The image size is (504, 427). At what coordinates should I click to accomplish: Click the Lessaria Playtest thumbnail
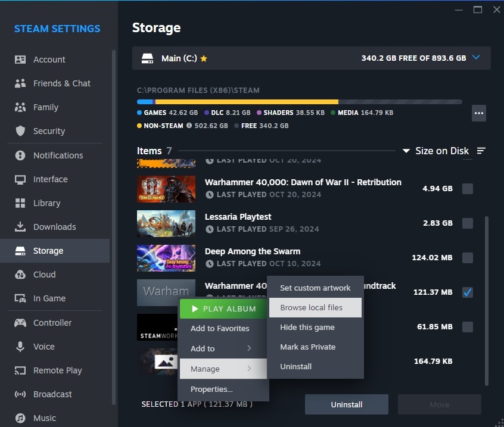[166, 223]
